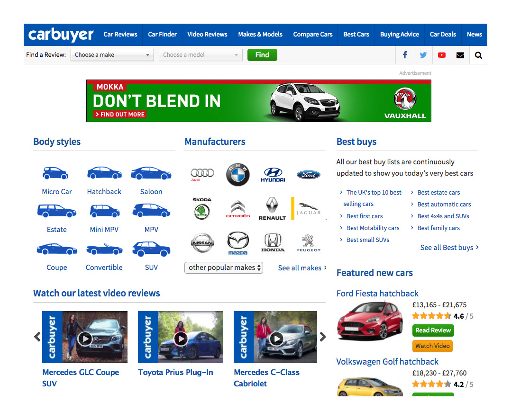The width and height of the screenshot is (511, 420).
Task: Go to the Buying Advice menu
Action: [x=399, y=35]
